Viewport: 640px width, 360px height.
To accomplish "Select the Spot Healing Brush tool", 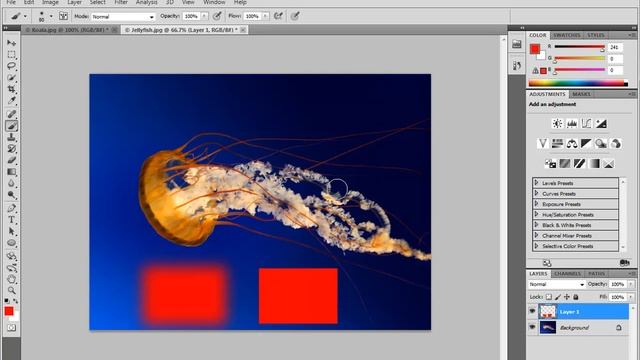I will [x=11, y=114].
